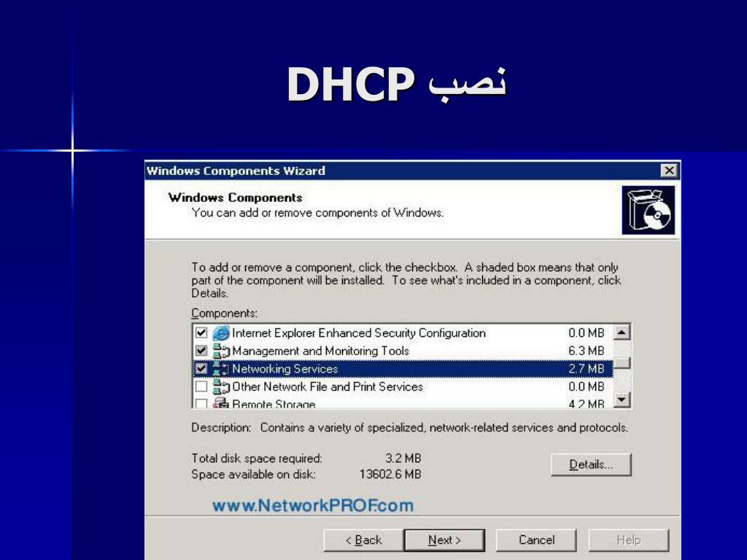Click the components list scrollbar thumb
The height and width of the screenshot is (560, 747).
point(622,363)
